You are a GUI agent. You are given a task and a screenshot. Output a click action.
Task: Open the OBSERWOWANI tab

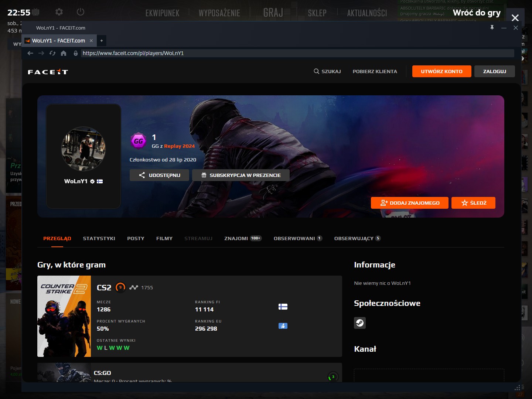[x=298, y=239]
